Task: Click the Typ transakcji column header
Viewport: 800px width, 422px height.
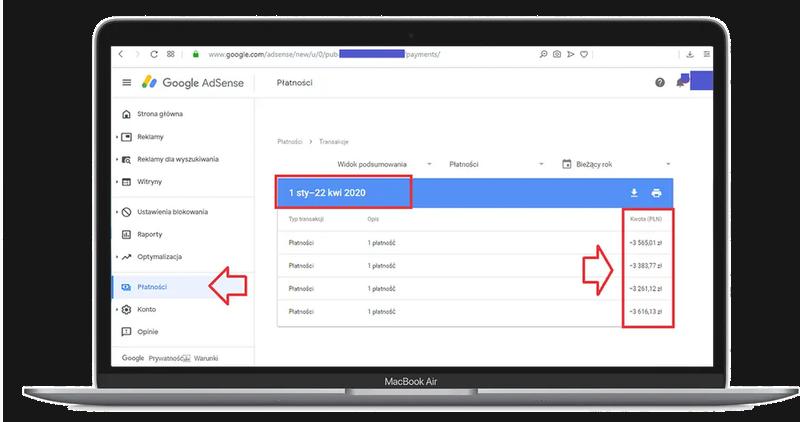Action: pyautogui.click(x=306, y=219)
